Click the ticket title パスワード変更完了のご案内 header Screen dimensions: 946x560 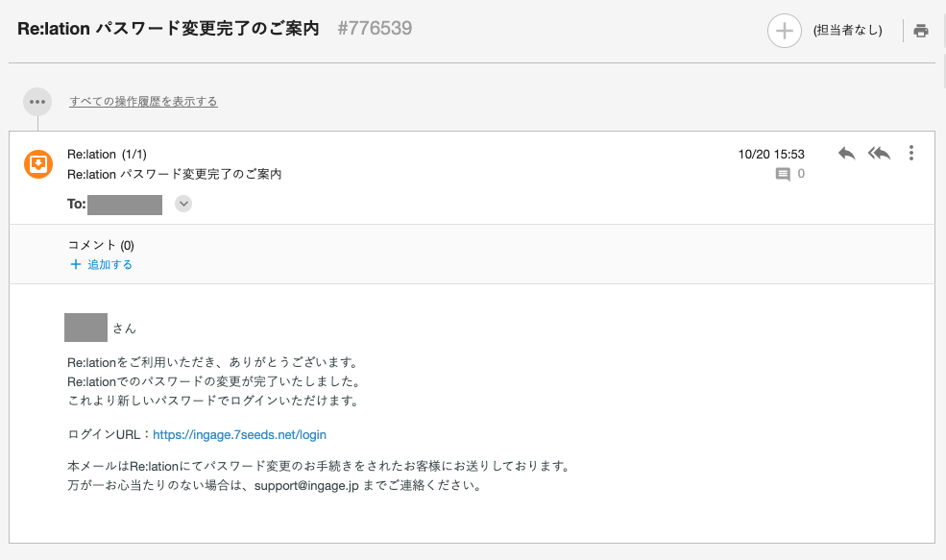click(168, 29)
